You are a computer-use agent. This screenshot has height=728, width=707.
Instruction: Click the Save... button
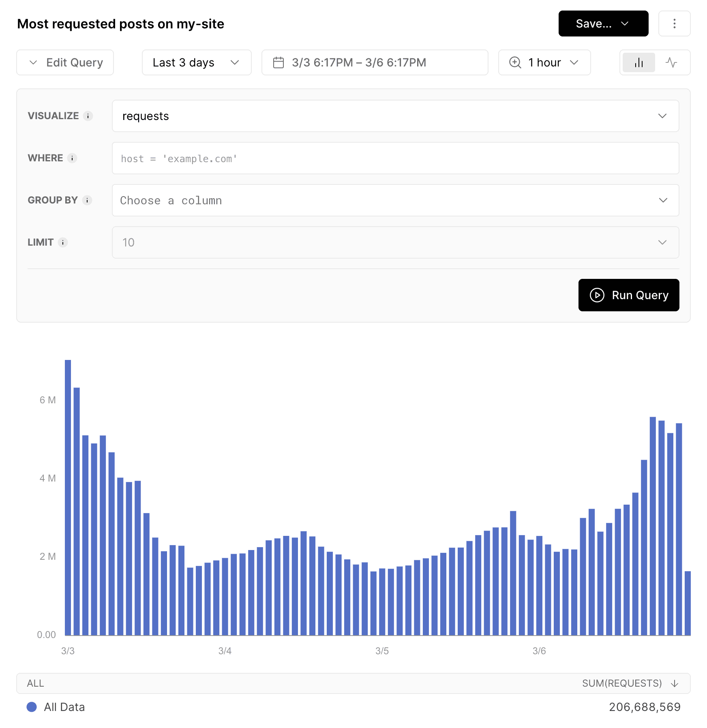click(x=603, y=24)
